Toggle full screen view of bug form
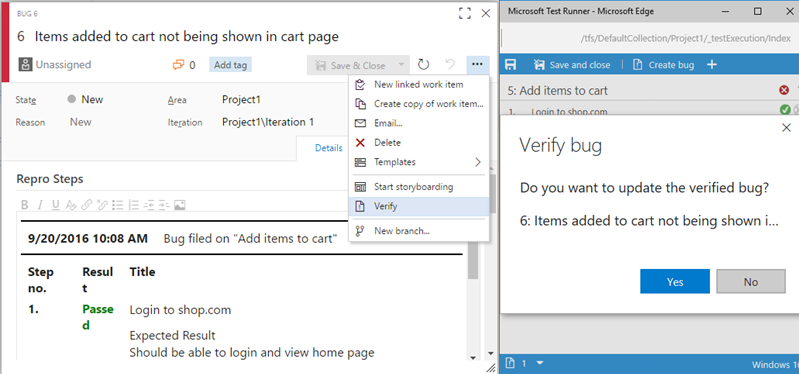 tap(464, 13)
